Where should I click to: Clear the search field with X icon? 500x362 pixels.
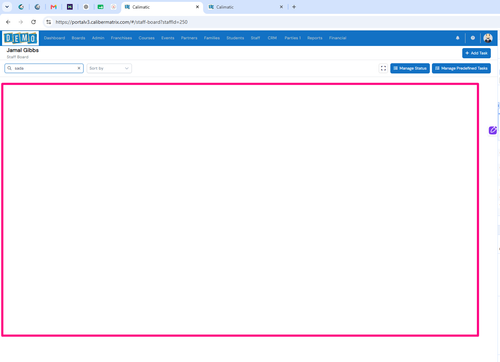[79, 68]
